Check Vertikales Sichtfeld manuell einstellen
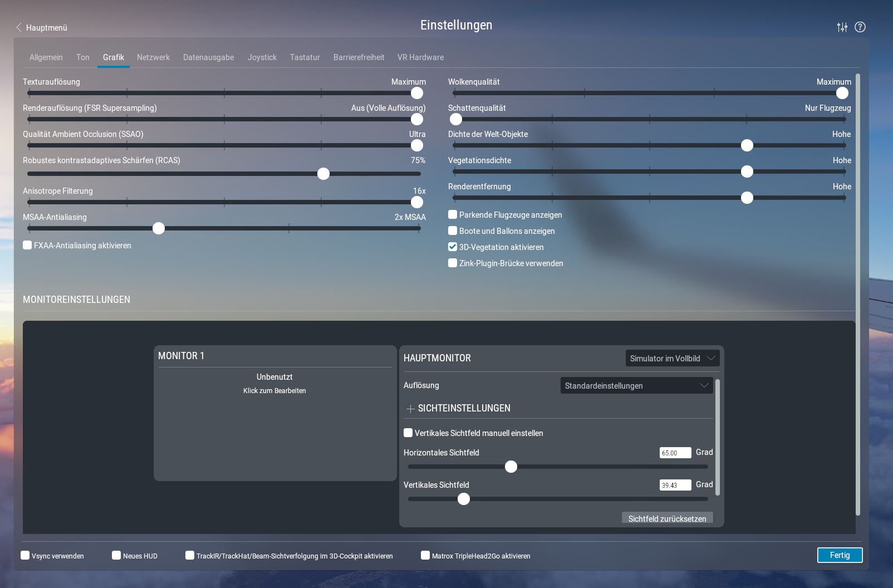 coord(408,433)
